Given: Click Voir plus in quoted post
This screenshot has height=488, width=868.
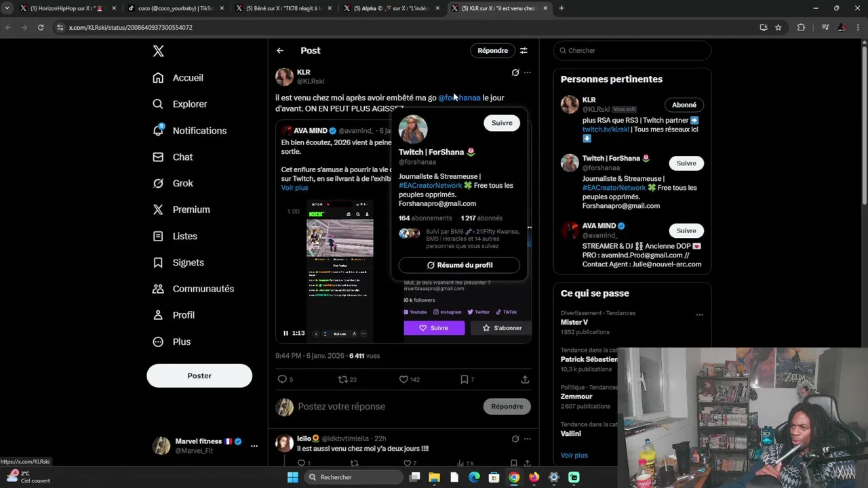Looking at the screenshot, I should coord(294,188).
